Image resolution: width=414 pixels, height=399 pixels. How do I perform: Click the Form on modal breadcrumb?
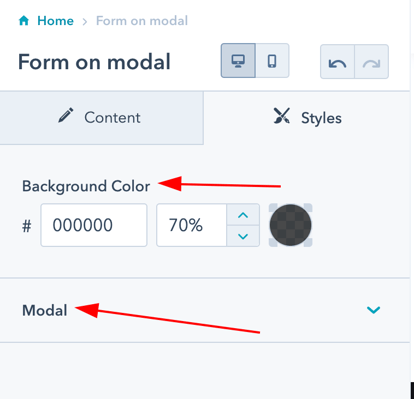pos(142,21)
